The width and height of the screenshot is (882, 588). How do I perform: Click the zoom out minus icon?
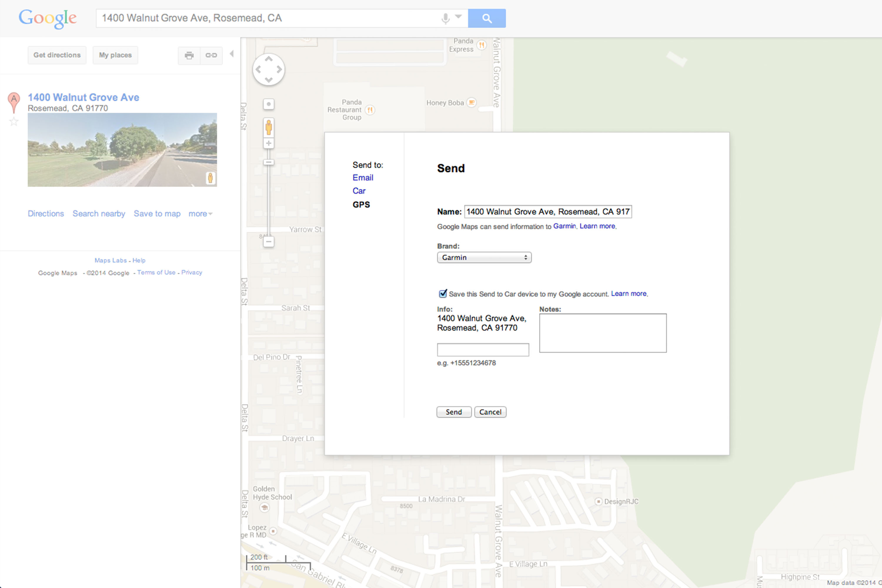268,242
